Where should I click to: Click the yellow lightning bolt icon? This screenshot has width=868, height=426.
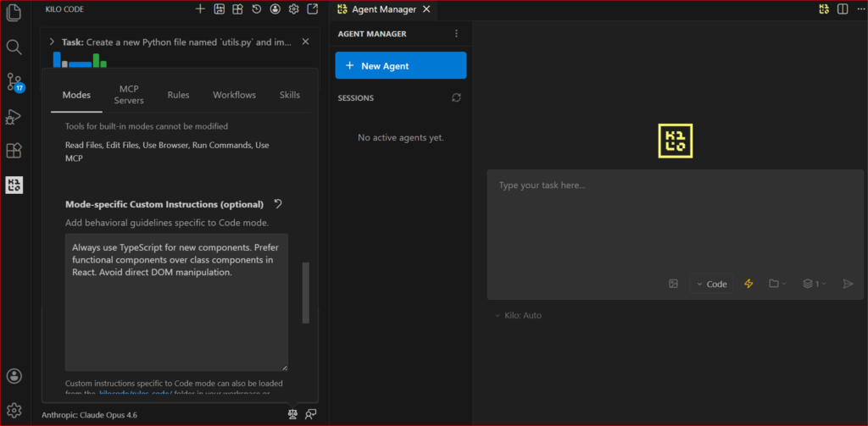(x=748, y=284)
